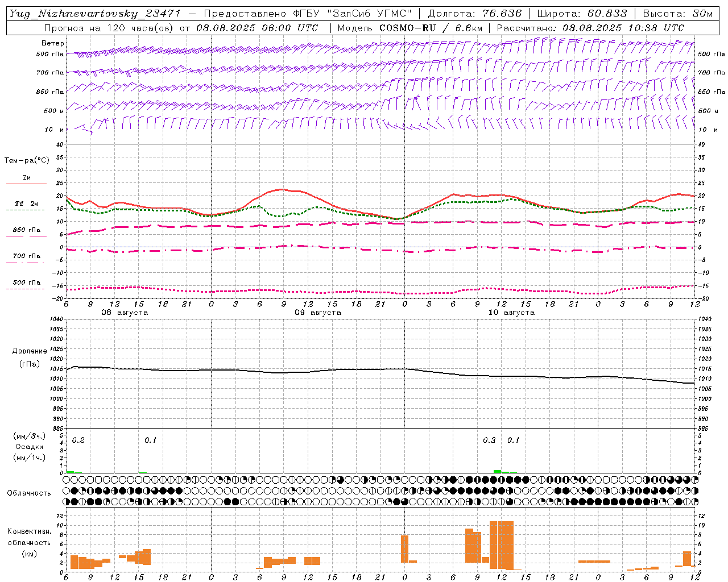
Task: Click the red solid 2м legend line
Action: (x=26, y=184)
